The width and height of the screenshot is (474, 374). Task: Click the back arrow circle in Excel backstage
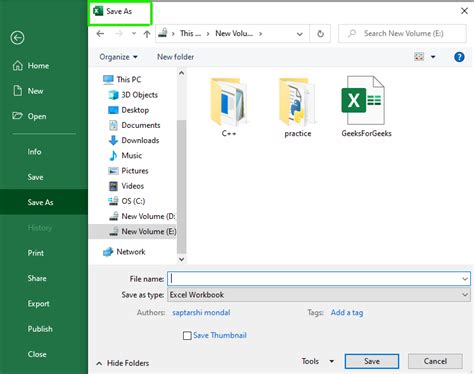pyautogui.click(x=17, y=38)
